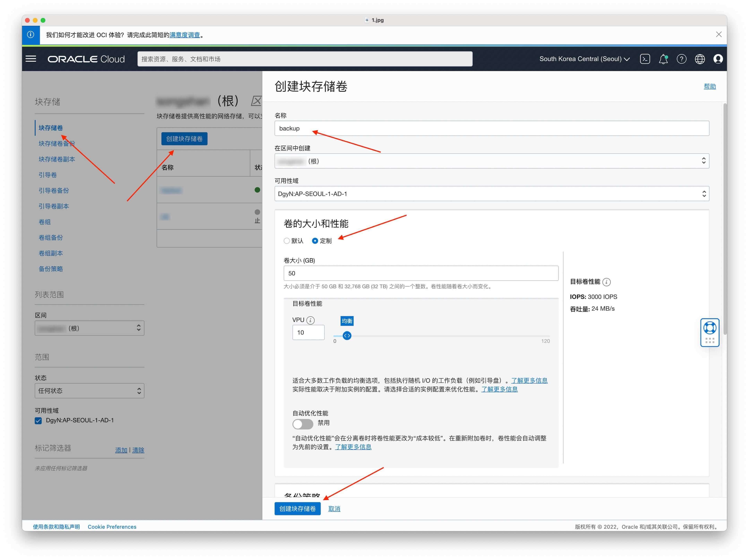The image size is (749, 560).
Task: Select 块存储卷 in the sidebar
Action: coord(51,128)
